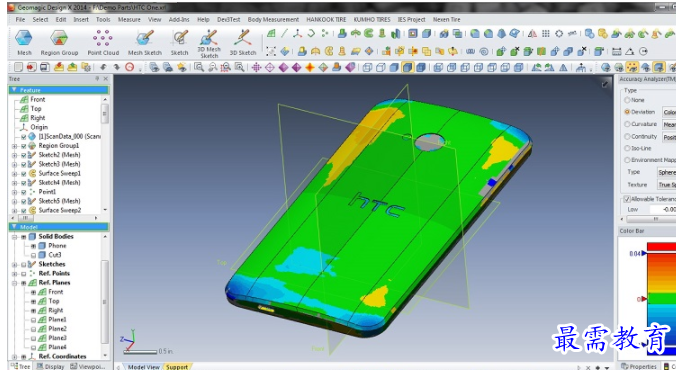
Task: Open the Measure menu
Action: pyautogui.click(x=129, y=19)
